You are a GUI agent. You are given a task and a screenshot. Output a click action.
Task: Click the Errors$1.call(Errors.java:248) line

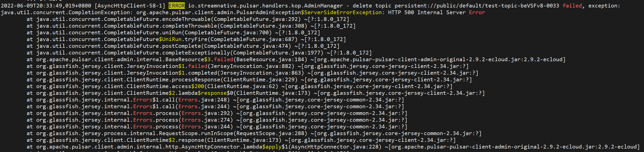215,100
